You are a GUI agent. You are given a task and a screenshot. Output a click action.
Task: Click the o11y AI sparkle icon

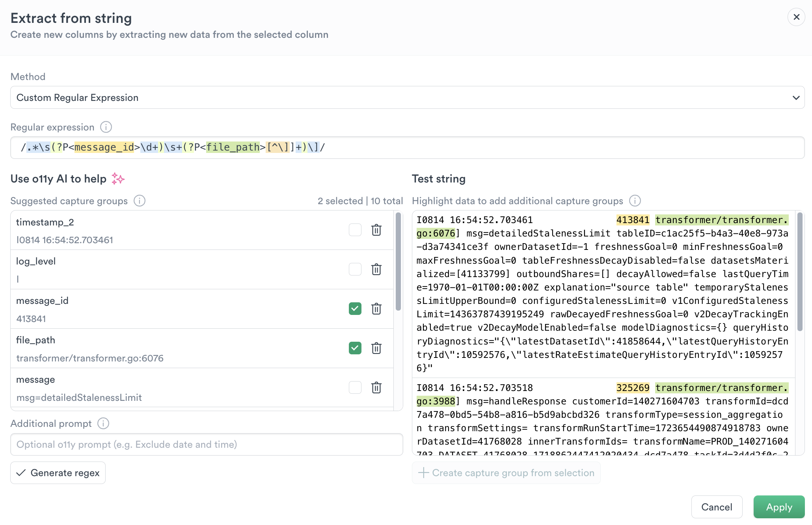tap(118, 179)
